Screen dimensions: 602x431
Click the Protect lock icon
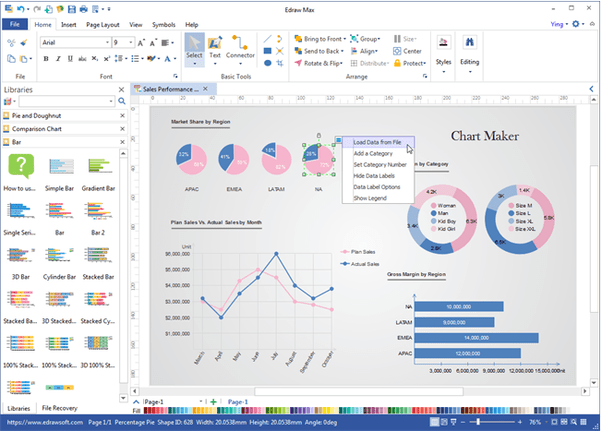tap(397, 63)
